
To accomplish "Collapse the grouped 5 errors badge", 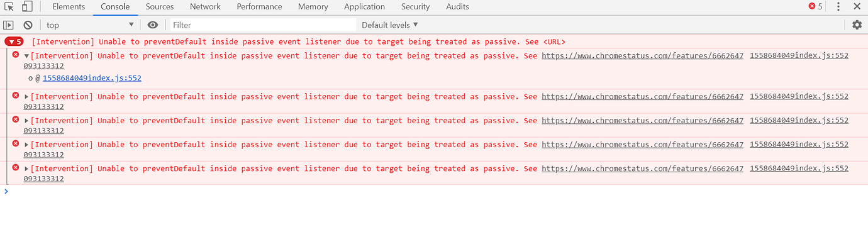I will click(x=14, y=42).
